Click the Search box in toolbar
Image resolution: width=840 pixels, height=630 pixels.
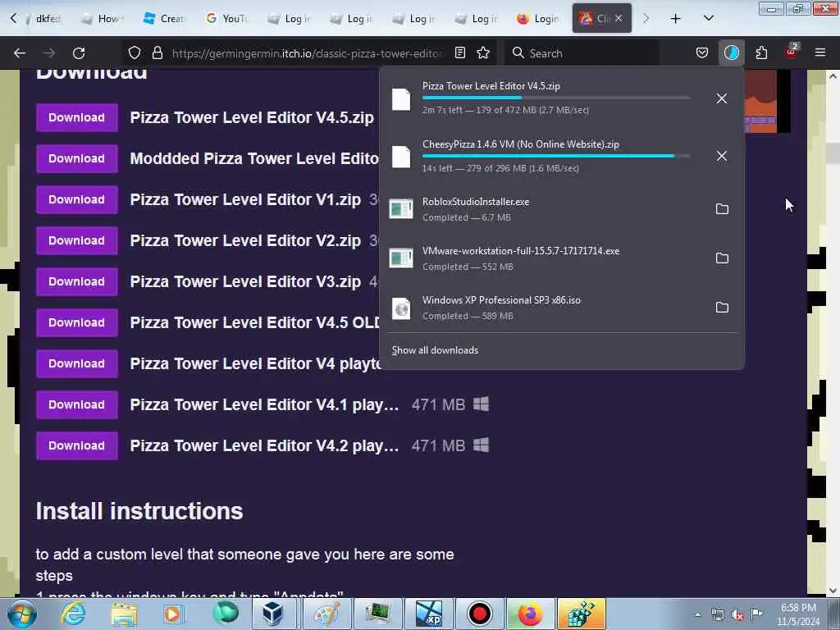[x=582, y=52]
